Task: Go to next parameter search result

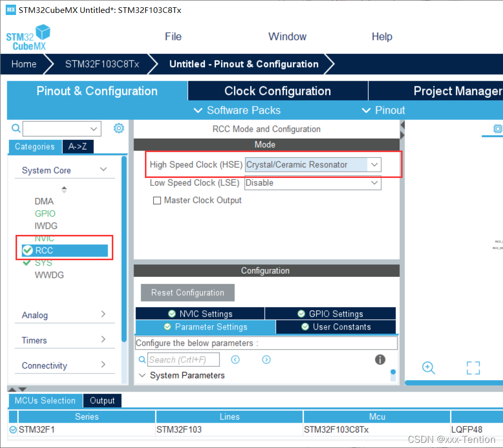Action: [267, 360]
